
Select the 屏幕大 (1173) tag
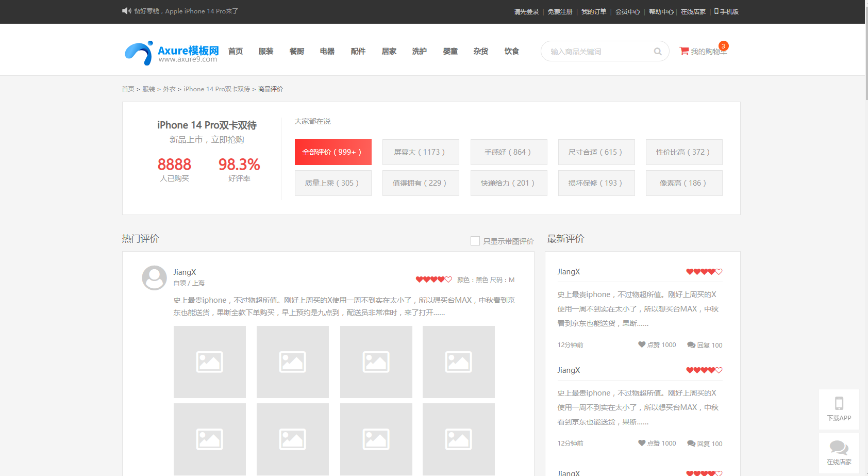click(421, 152)
